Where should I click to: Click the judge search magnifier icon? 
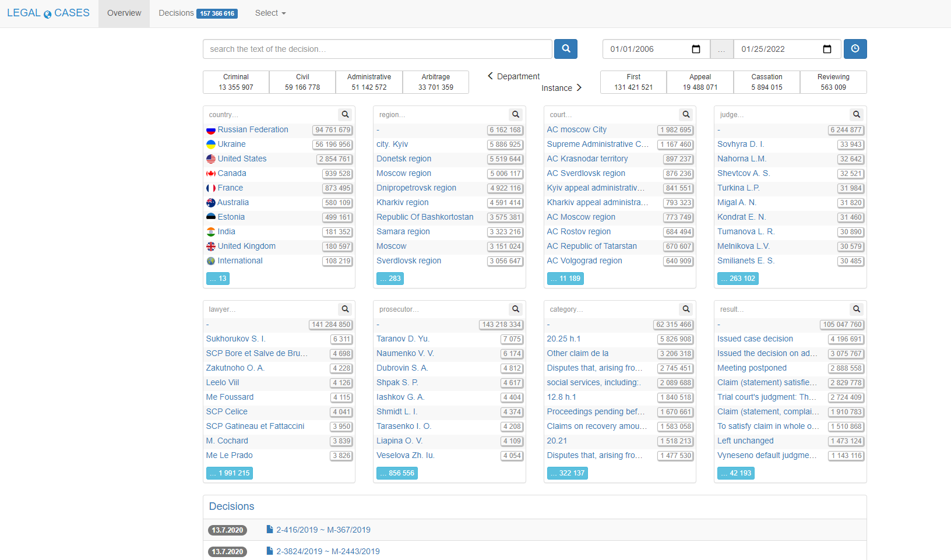point(857,115)
